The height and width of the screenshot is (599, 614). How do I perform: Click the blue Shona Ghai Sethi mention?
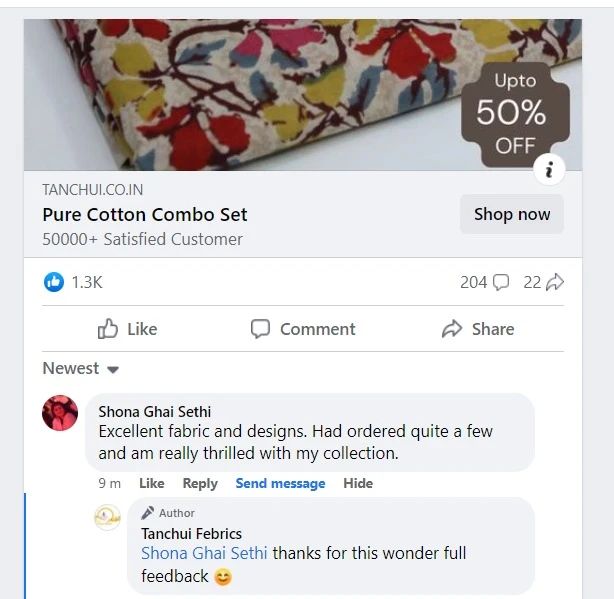pyautogui.click(x=204, y=554)
